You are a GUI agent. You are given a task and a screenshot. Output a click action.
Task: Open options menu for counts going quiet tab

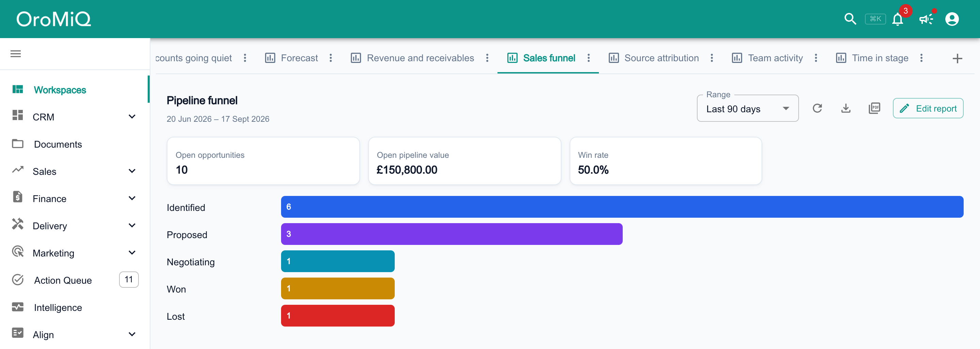[x=245, y=58]
